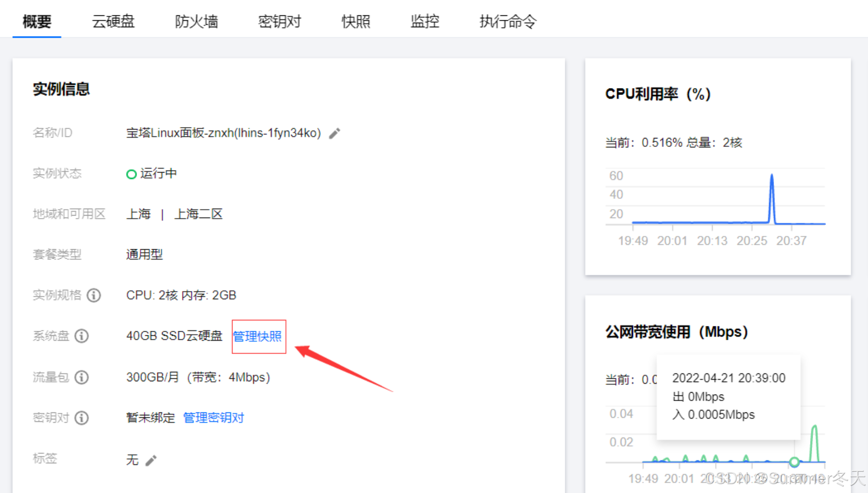
Task: Show info icon beside 系统盘
Action: tap(82, 336)
